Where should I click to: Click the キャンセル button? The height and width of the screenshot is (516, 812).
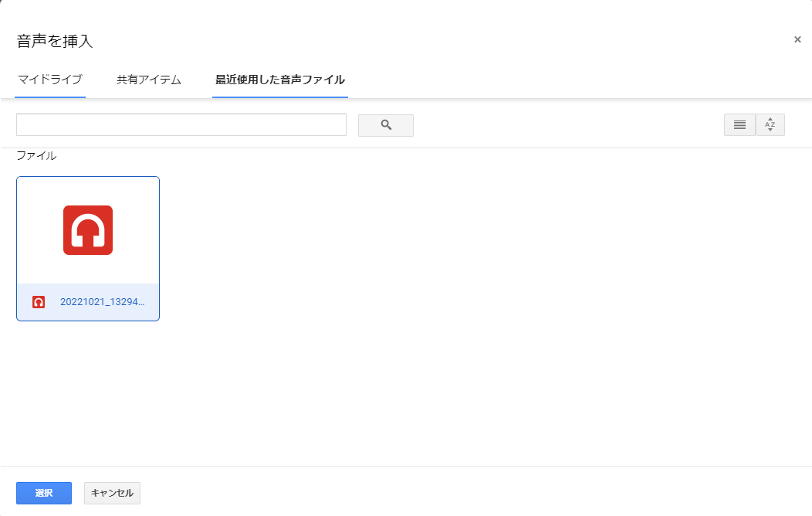(x=112, y=493)
